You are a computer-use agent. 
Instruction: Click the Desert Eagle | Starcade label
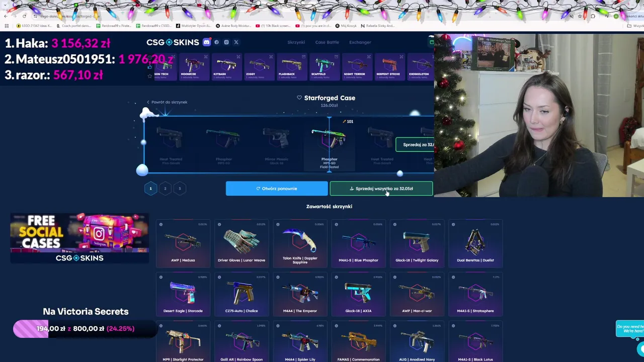183,311
